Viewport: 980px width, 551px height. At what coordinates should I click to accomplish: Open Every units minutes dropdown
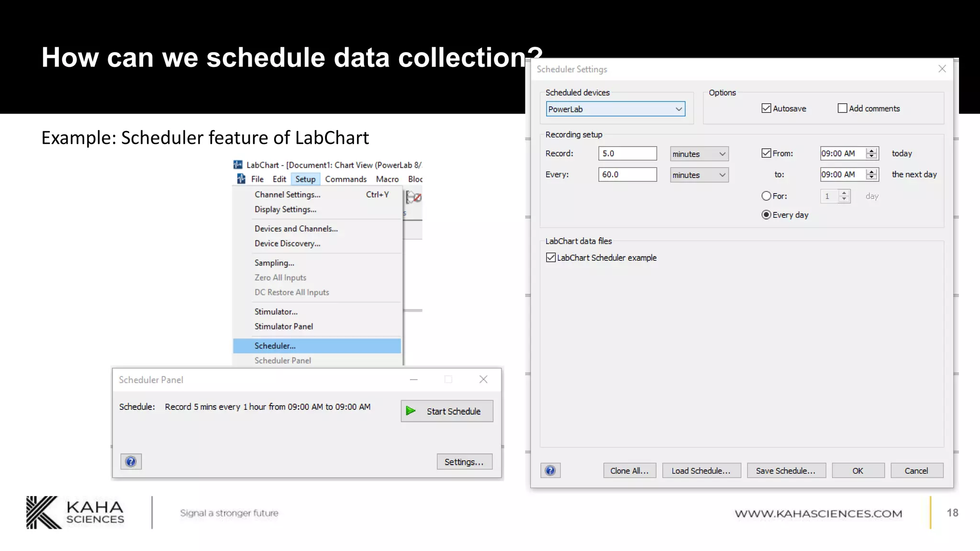(x=699, y=175)
